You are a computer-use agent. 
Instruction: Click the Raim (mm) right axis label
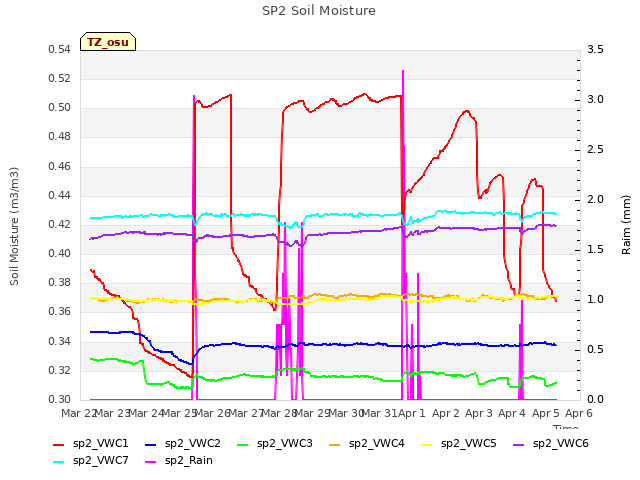(x=626, y=225)
